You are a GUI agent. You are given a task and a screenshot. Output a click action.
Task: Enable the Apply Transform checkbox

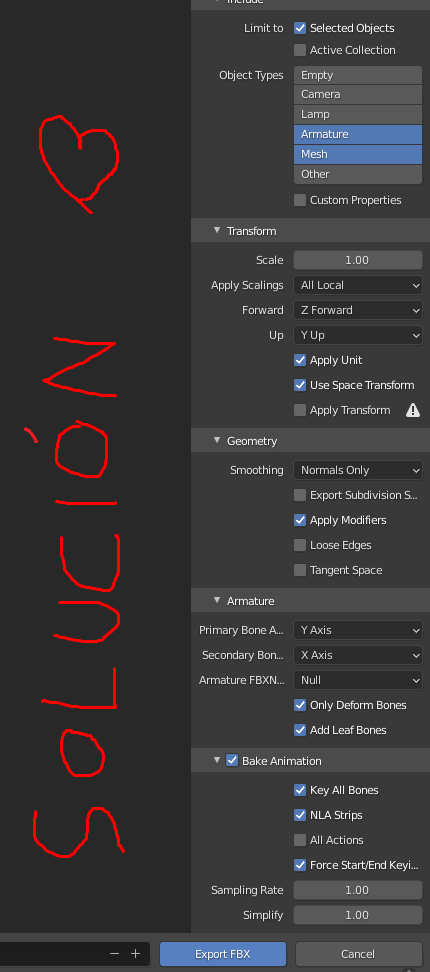[x=300, y=410]
